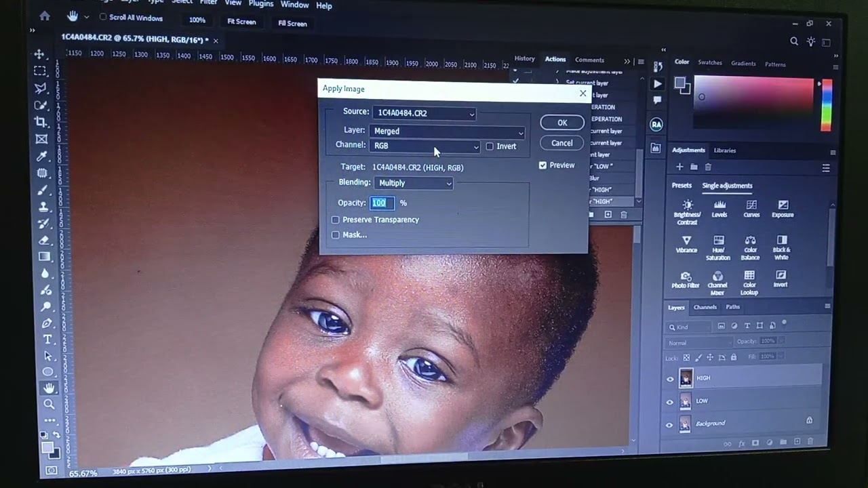
Task: Open the layer blend mode Normal dropdown
Action: click(698, 343)
